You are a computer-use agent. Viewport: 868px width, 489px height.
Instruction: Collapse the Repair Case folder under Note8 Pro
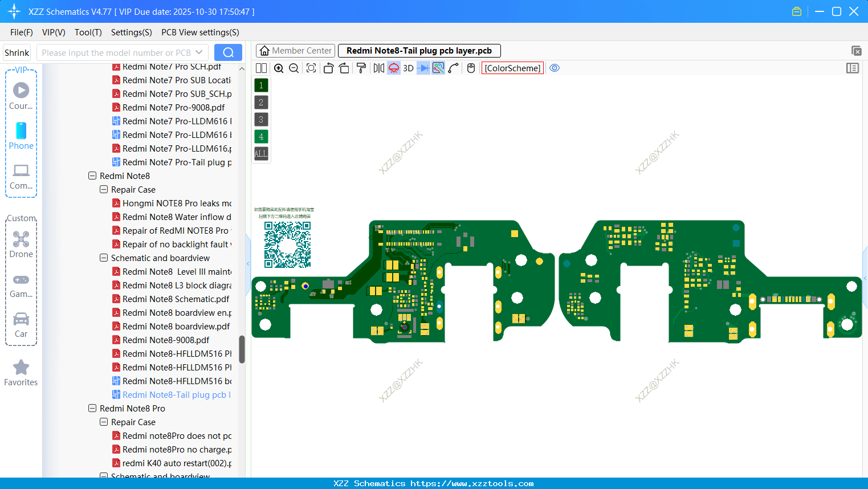104,422
